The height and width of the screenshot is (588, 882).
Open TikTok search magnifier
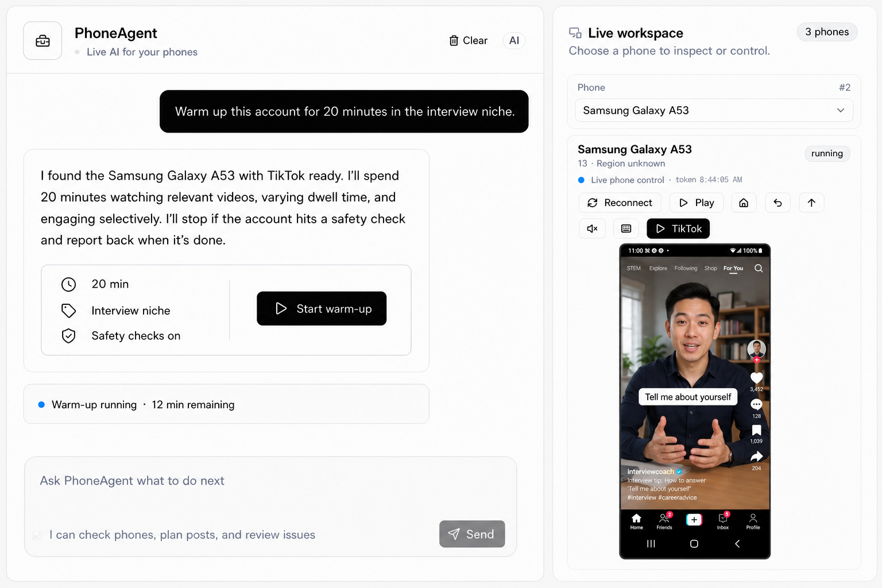[759, 268]
